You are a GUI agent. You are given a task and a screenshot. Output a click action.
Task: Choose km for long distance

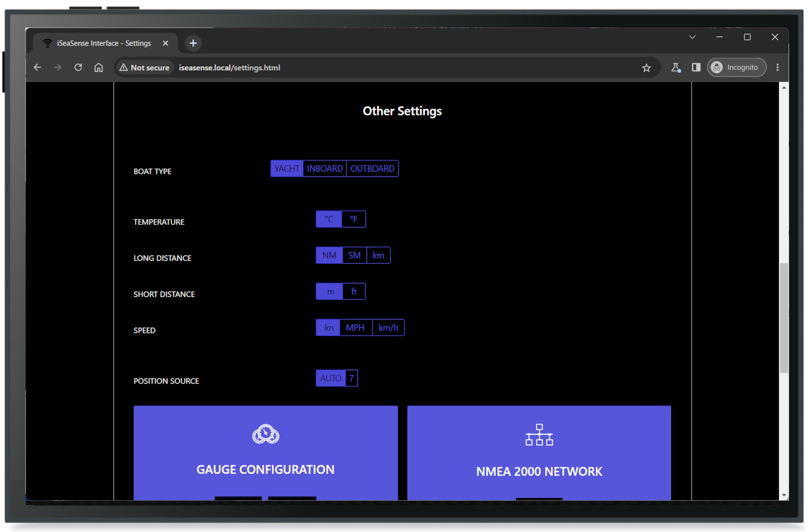pyautogui.click(x=378, y=255)
